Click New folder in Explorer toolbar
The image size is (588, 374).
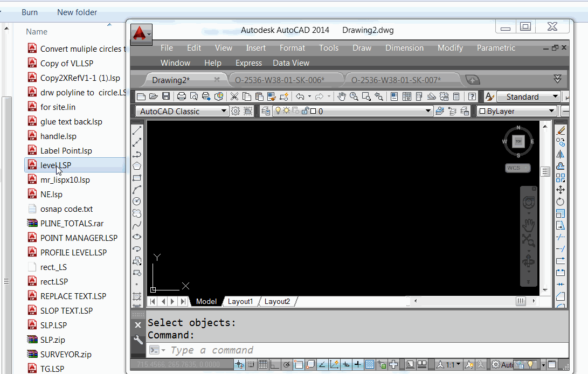point(77,12)
